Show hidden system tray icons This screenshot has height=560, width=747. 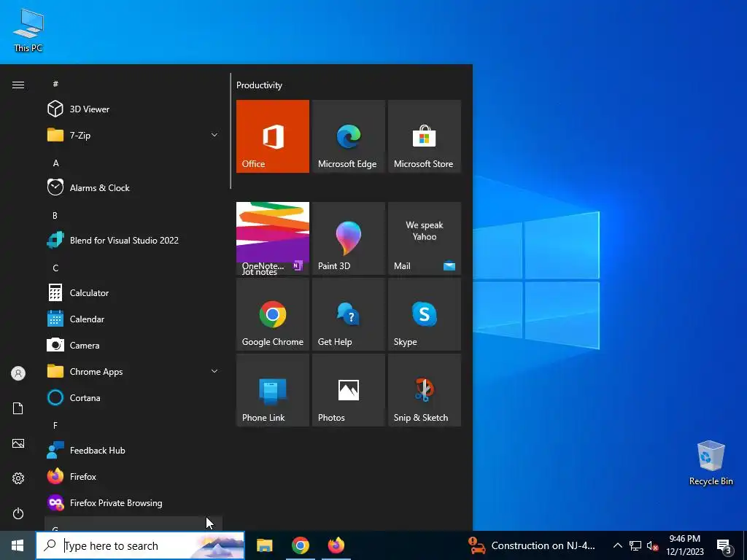point(617,545)
